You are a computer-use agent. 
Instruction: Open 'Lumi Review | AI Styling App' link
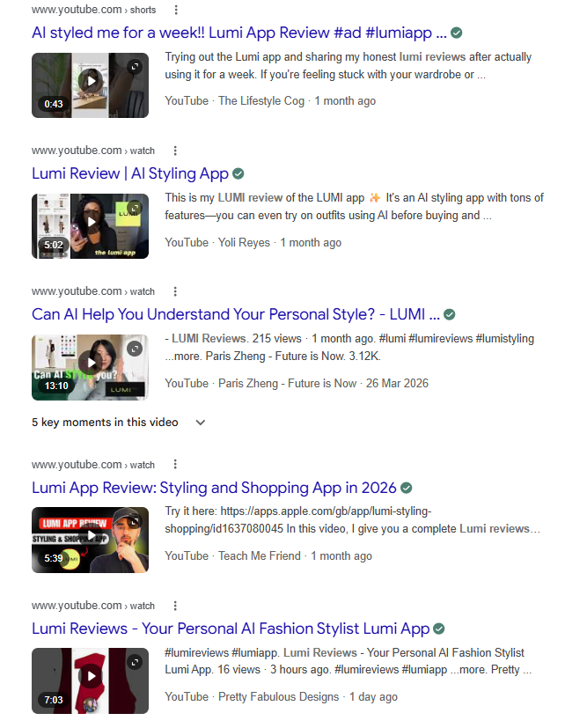point(130,173)
